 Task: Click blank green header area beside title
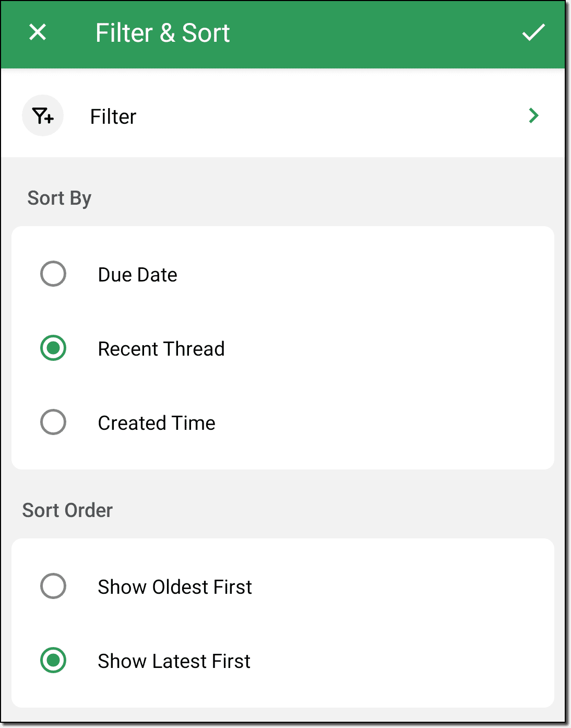click(x=376, y=33)
